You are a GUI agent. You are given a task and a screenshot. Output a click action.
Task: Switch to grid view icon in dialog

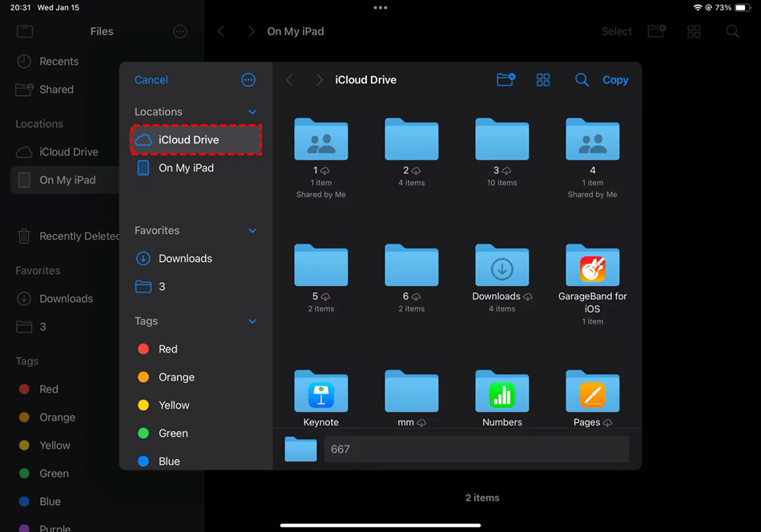[543, 80]
